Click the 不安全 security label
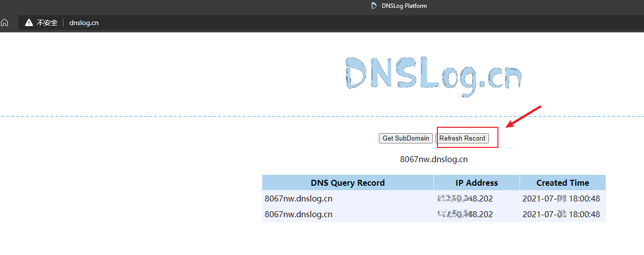This screenshot has height=255, width=644. coord(47,23)
